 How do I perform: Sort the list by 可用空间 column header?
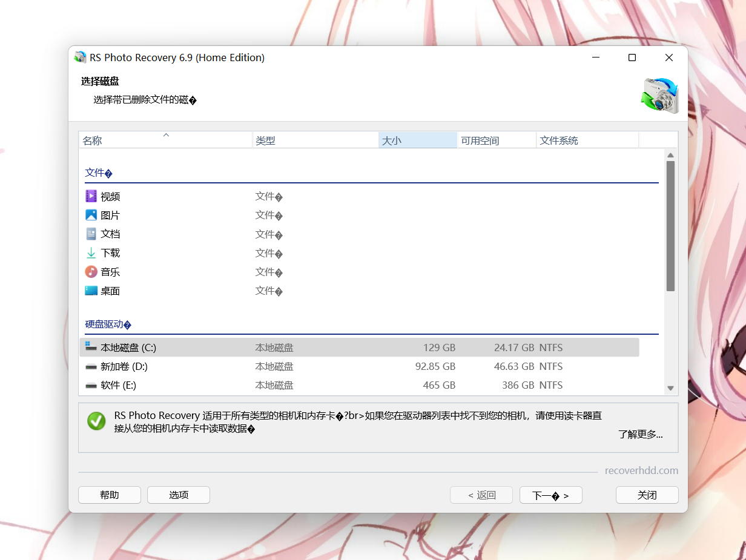pyautogui.click(x=497, y=140)
